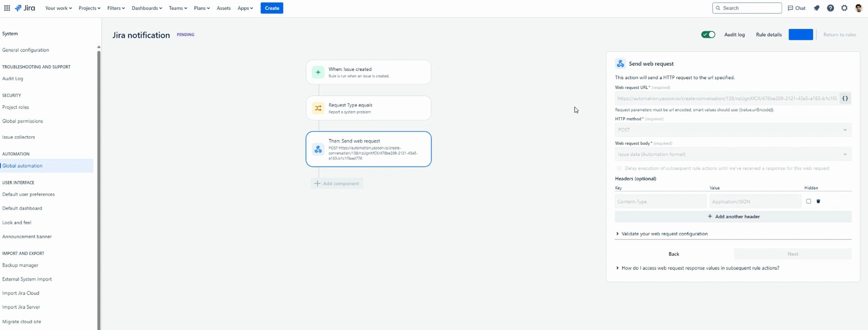Click the header Value field Application/JSON

tap(755, 201)
